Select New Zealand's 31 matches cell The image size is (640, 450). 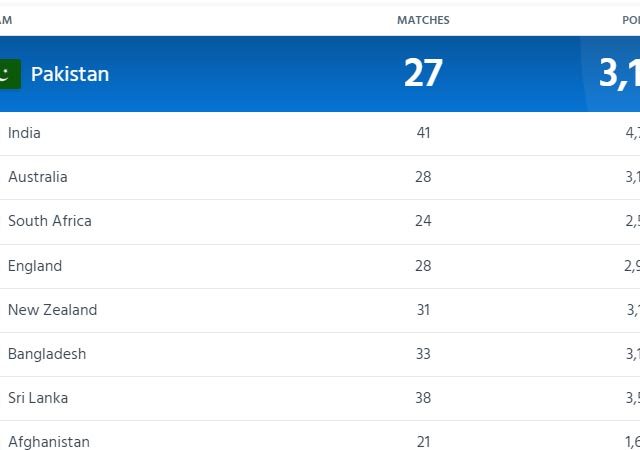pos(423,310)
